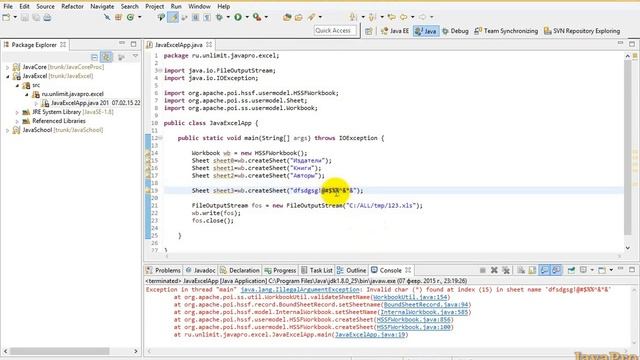Click the Next Annotation toolbar icon
The width and height of the screenshot is (640, 360).
click(353, 17)
